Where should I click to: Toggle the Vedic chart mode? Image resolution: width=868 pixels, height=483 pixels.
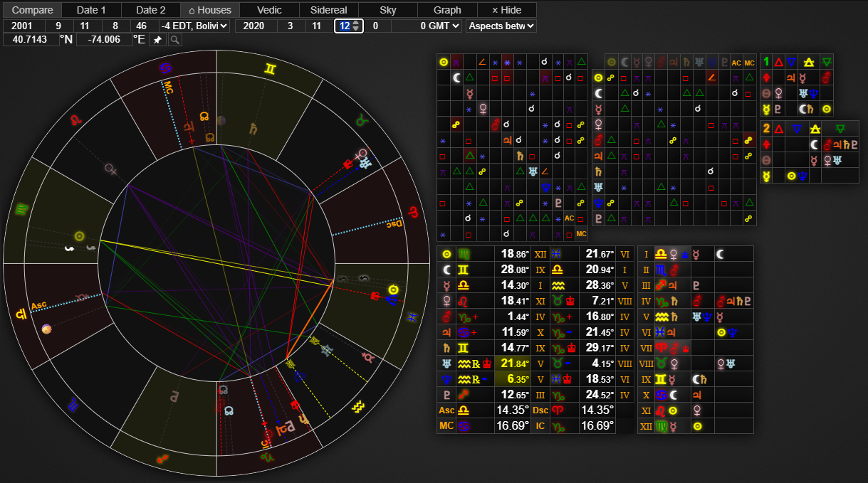point(269,10)
